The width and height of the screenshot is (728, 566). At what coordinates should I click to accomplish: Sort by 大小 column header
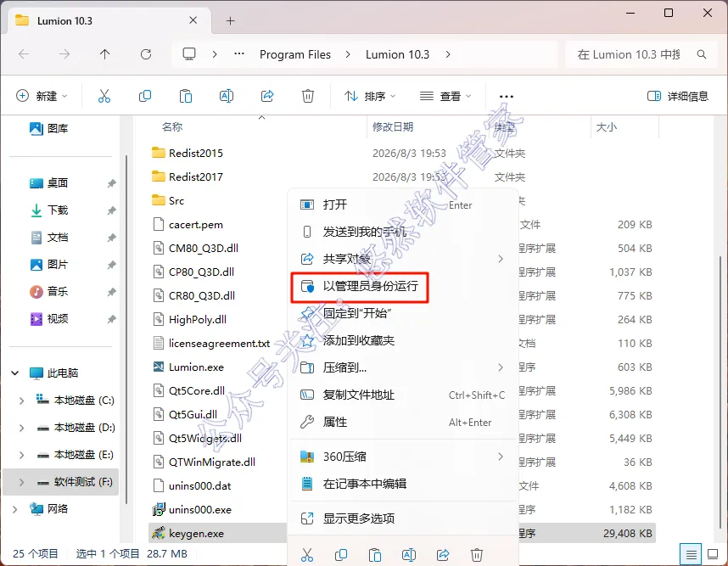606,126
